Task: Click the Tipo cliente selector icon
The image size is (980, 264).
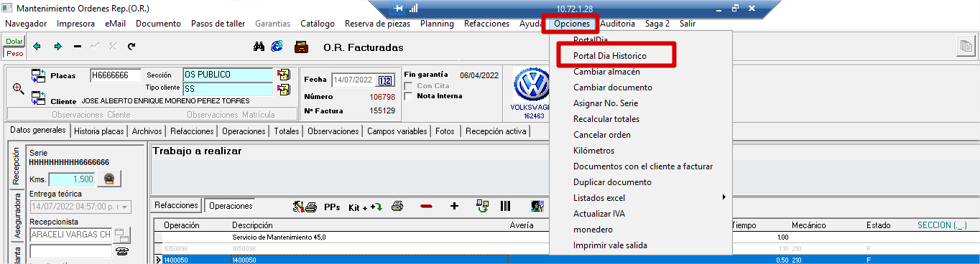Action: tap(284, 89)
